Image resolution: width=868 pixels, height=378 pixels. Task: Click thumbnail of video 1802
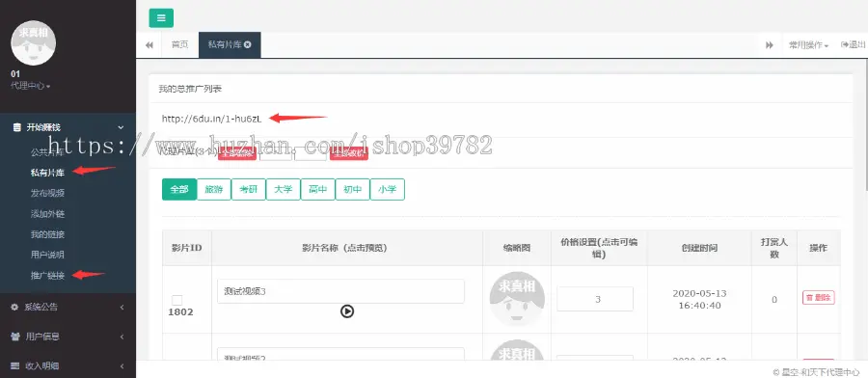(x=517, y=298)
